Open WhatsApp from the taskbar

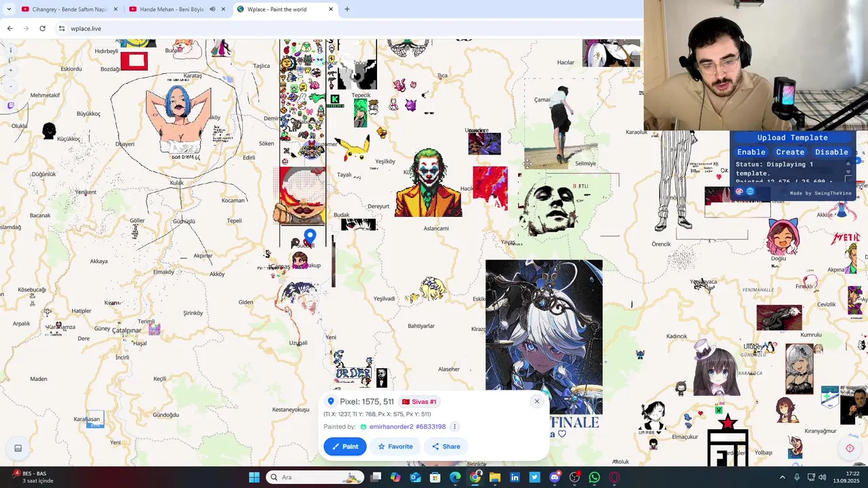pos(595,477)
